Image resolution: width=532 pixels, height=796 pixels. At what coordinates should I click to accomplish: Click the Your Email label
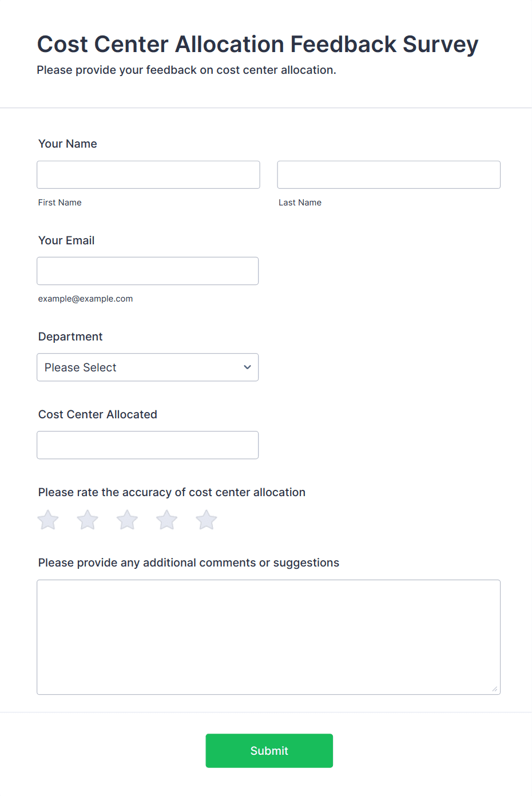tap(66, 240)
